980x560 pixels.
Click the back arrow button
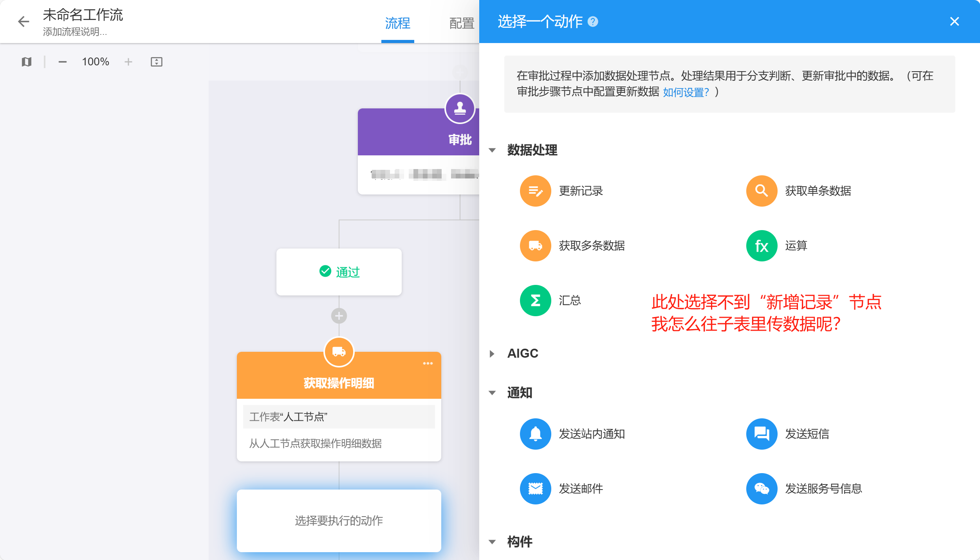[x=24, y=22]
